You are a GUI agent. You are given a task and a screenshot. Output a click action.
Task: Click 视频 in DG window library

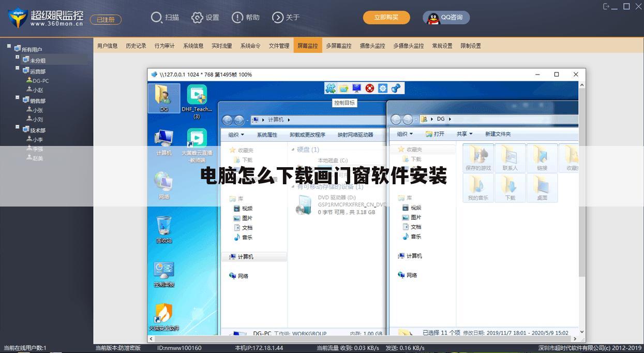(412, 208)
